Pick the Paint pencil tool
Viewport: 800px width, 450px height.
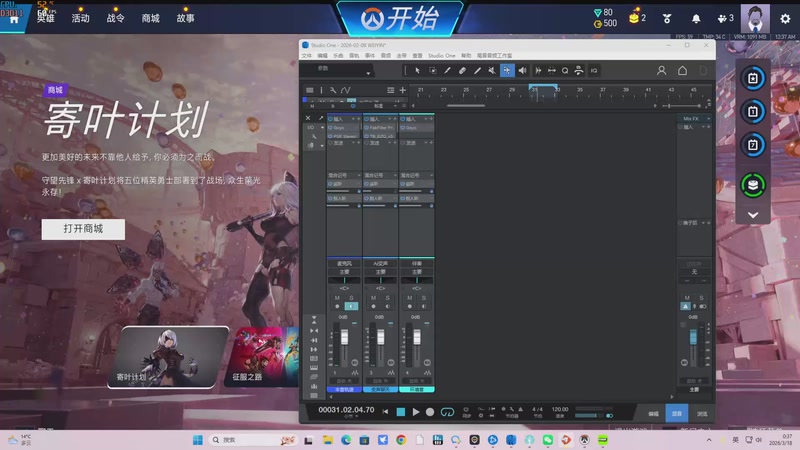[447, 71]
